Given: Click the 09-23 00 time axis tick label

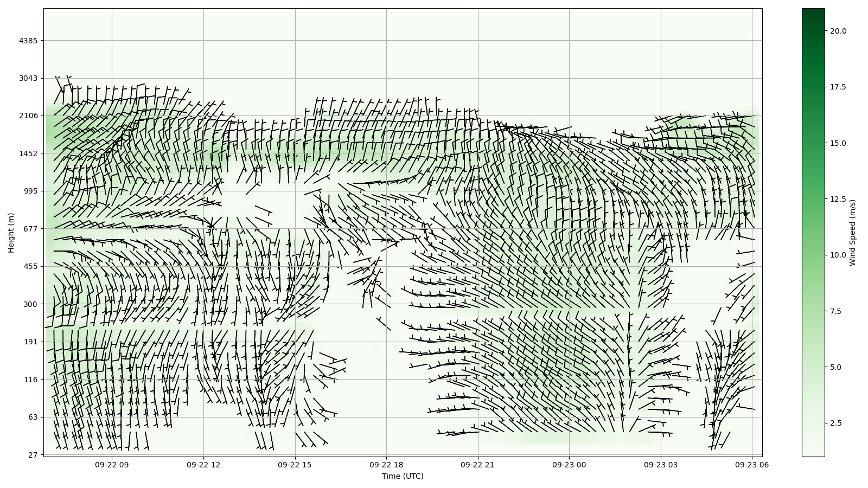Looking at the screenshot, I should click(x=569, y=465).
